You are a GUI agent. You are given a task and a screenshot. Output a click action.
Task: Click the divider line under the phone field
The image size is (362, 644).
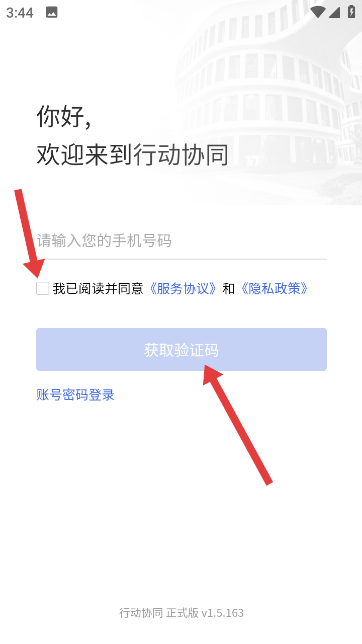pos(182,259)
